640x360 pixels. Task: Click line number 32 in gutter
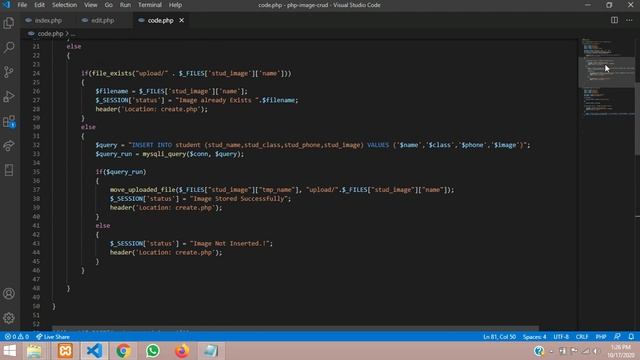click(x=36, y=145)
